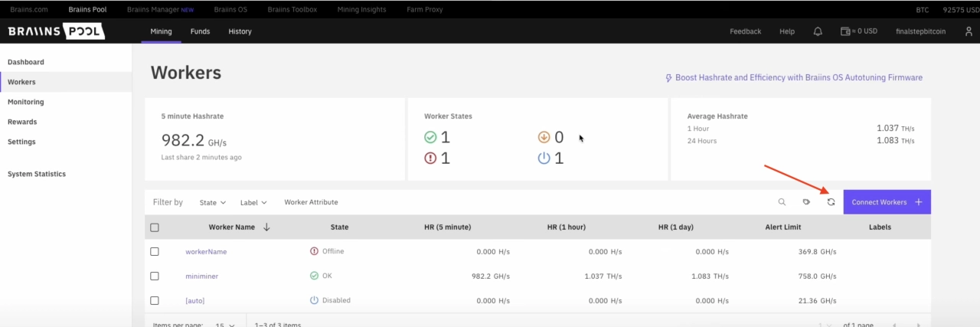Open Farm Proxy in top bar
Viewport: 980px width, 327px height.
pos(426,9)
